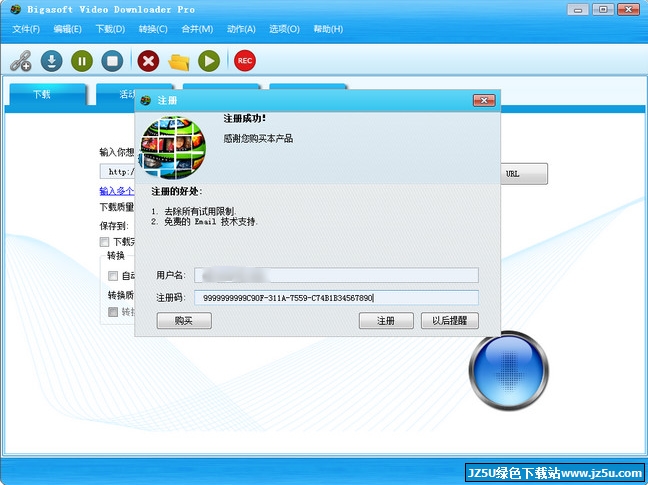This screenshot has height=485, width=648.
Task: Click the globe icon in 注册 dialog title
Action: [x=145, y=100]
